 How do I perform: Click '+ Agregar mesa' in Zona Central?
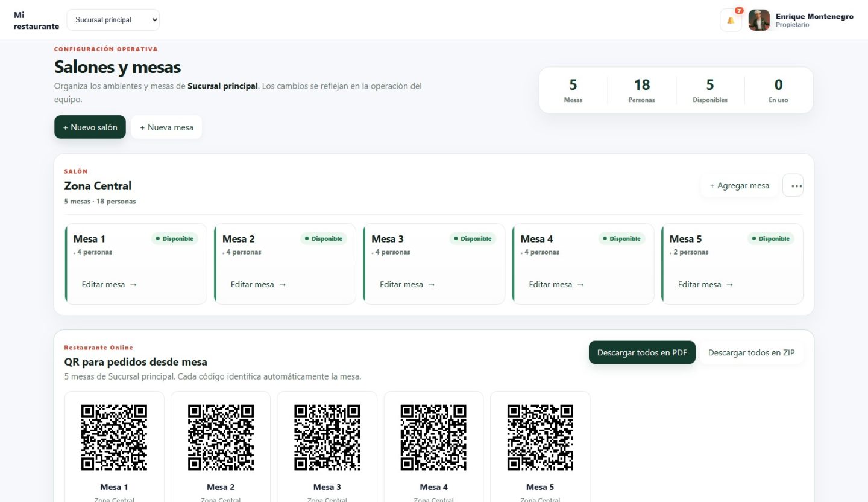739,185
